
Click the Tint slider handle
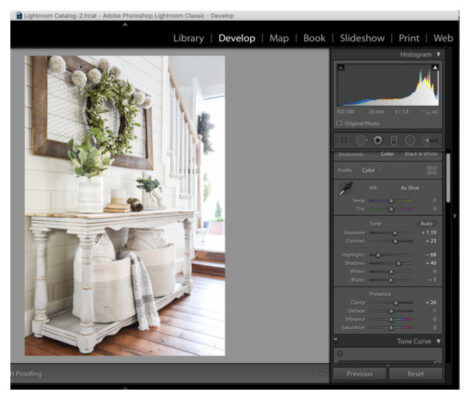coord(391,209)
